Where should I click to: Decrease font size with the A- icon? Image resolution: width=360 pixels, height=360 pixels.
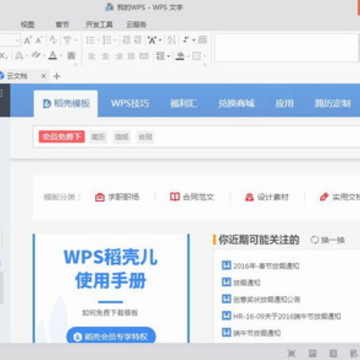[39, 40]
